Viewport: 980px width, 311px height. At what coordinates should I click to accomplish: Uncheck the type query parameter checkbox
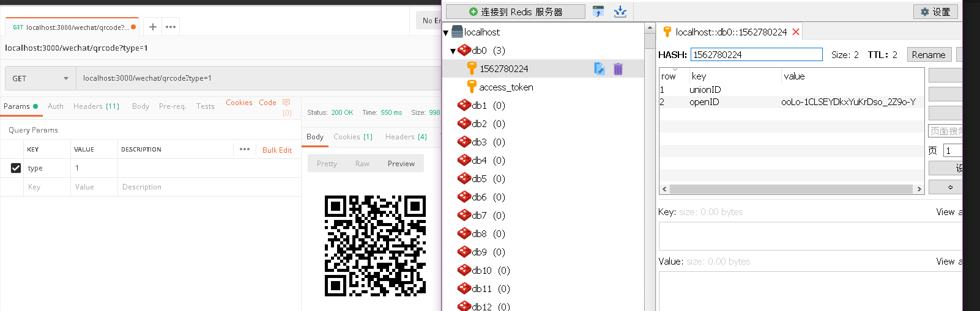16,168
